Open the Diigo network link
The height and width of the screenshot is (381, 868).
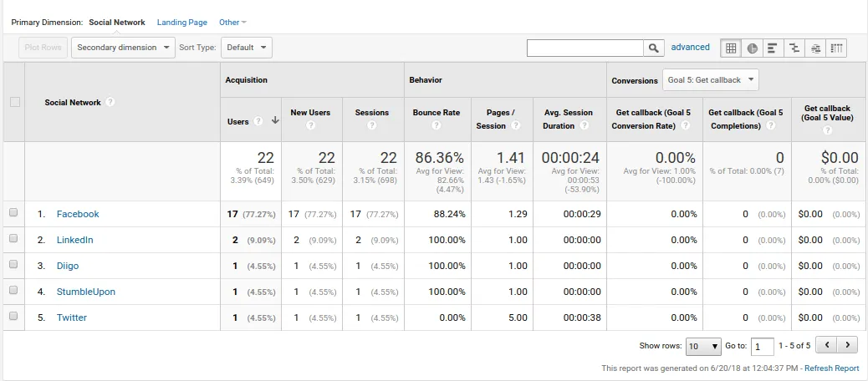coord(68,266)
